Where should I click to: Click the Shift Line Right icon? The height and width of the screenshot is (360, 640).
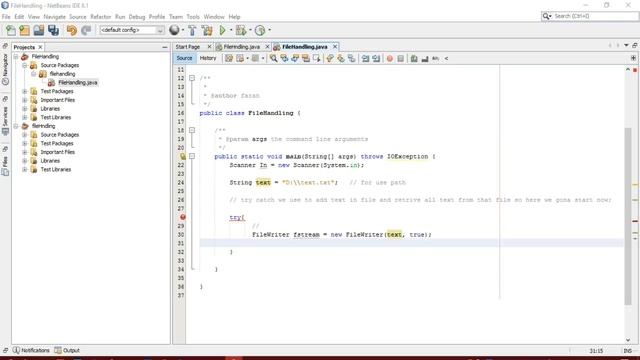click(x=376, y=58)
